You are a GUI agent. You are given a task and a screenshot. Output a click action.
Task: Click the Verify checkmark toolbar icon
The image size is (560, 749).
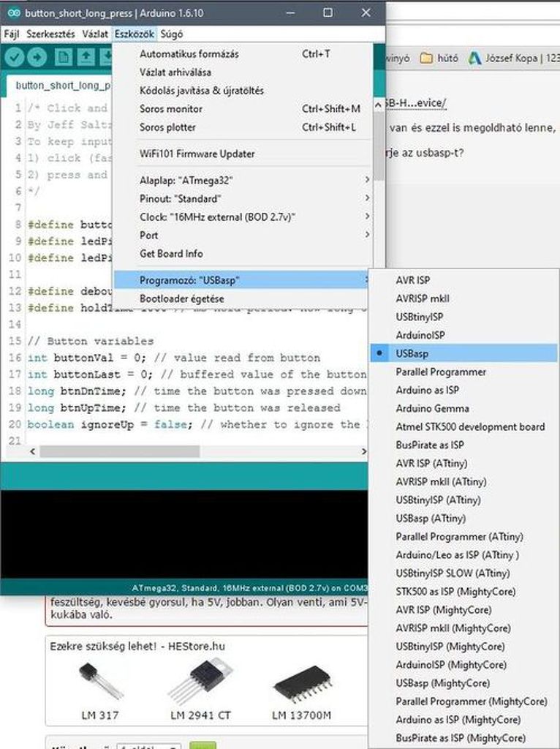pos(15,57)
